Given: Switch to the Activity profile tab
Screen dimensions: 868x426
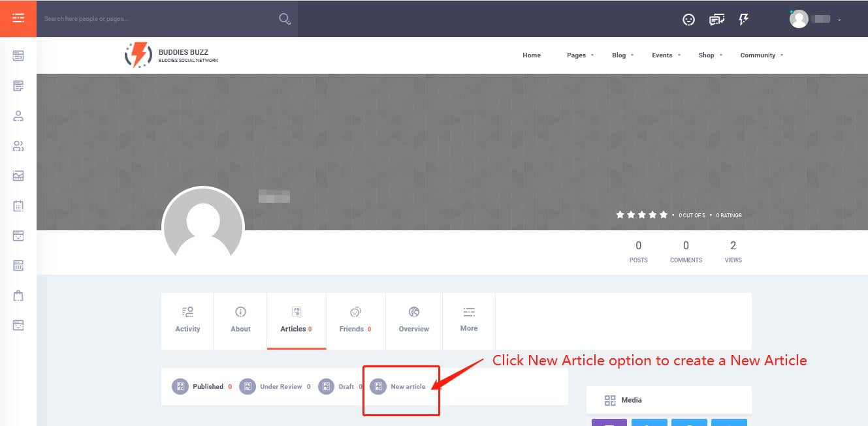Looking at the screenshot, I should pyautogui.click(x=187, y=320).
